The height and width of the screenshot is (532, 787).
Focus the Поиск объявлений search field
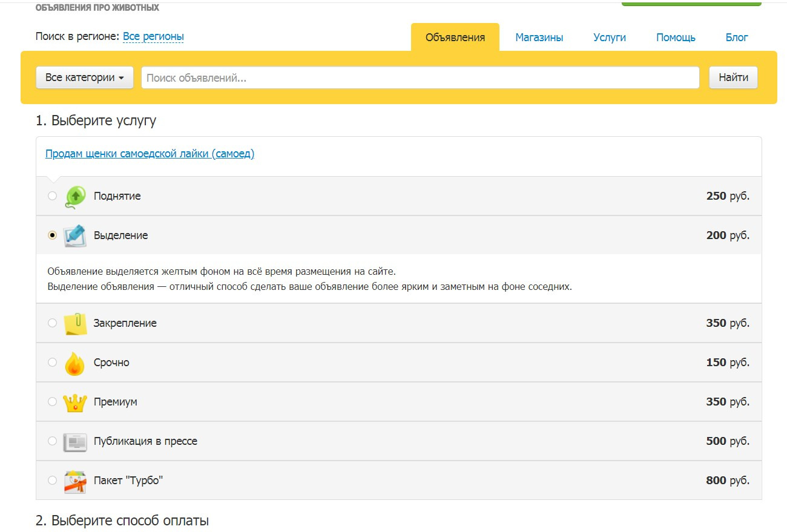[420, 77]
